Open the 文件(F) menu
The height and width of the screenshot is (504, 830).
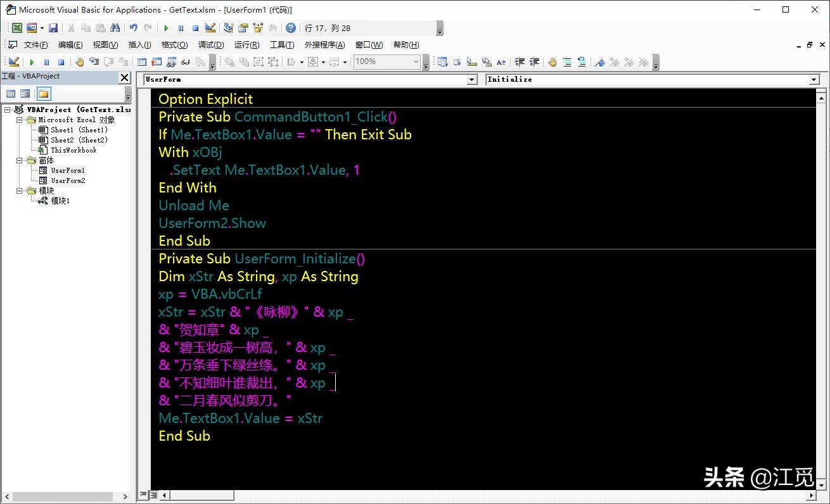(35, 45)
